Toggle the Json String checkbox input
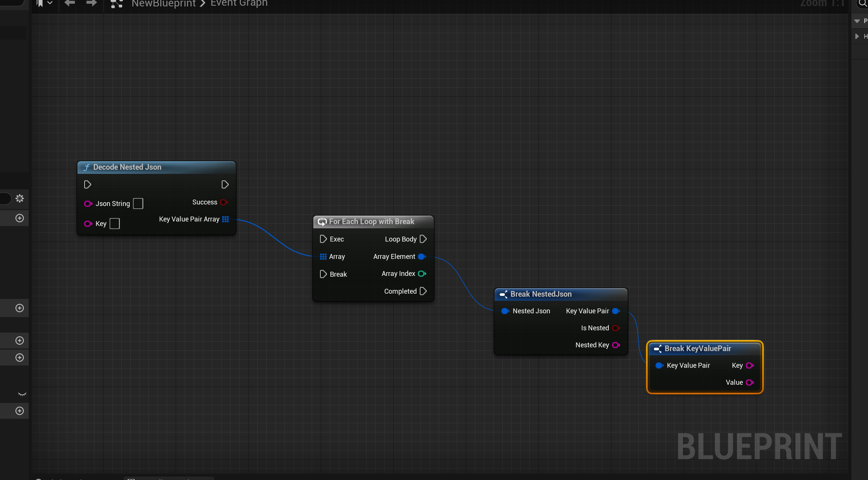The height and width of the screenshot is (480, 868). 137,203
